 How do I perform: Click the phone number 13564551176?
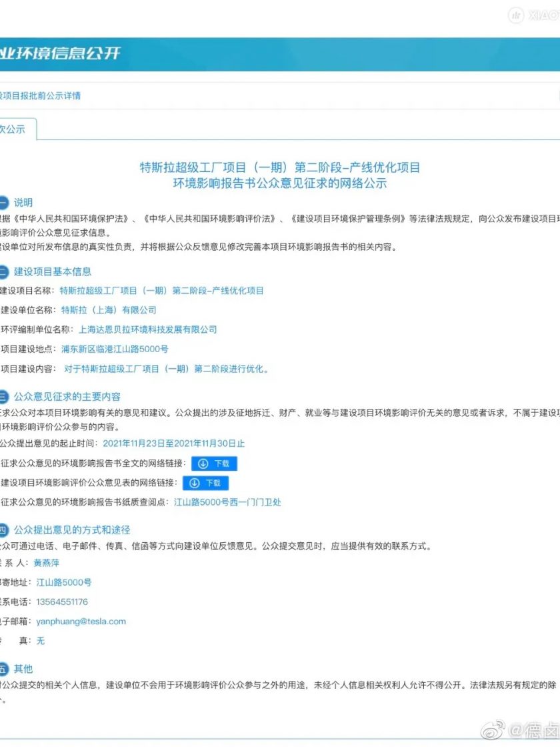point(62,602)
